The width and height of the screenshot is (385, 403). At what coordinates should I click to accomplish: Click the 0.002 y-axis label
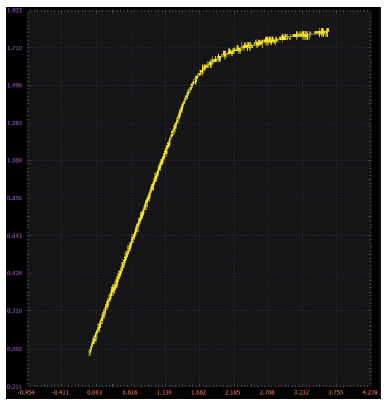pos(14,349)
